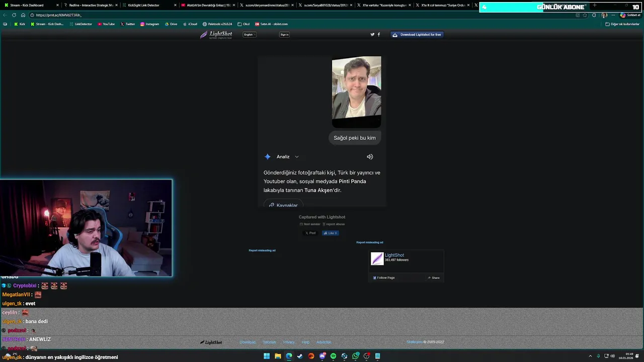Click the Lightshot logo in the header
The height and width of the screenshot is (362, 644).
pos(216,35)
